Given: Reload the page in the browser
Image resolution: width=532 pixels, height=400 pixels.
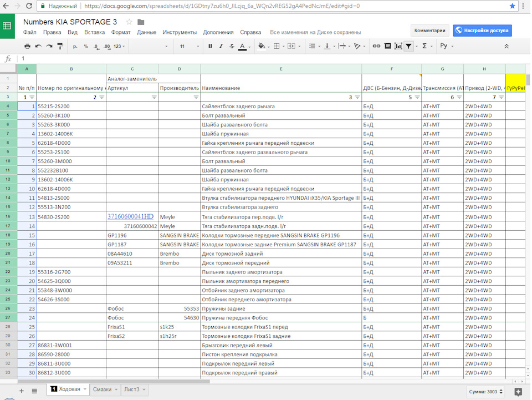Looking at the screenshot, I should click(x=29, y=6).
